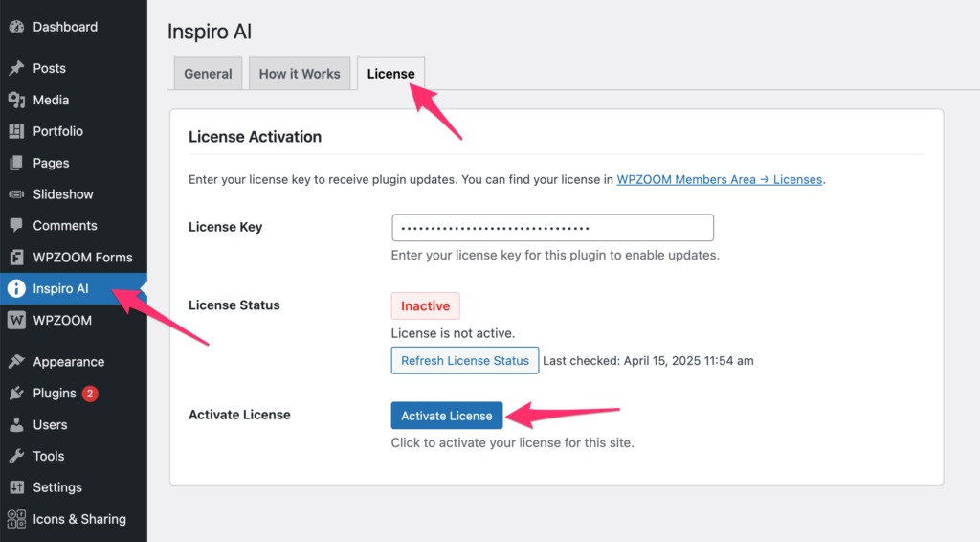Click the Inactive status badge
The height and width of the screenshot is (542, 980).
click(x=426, y=305)
